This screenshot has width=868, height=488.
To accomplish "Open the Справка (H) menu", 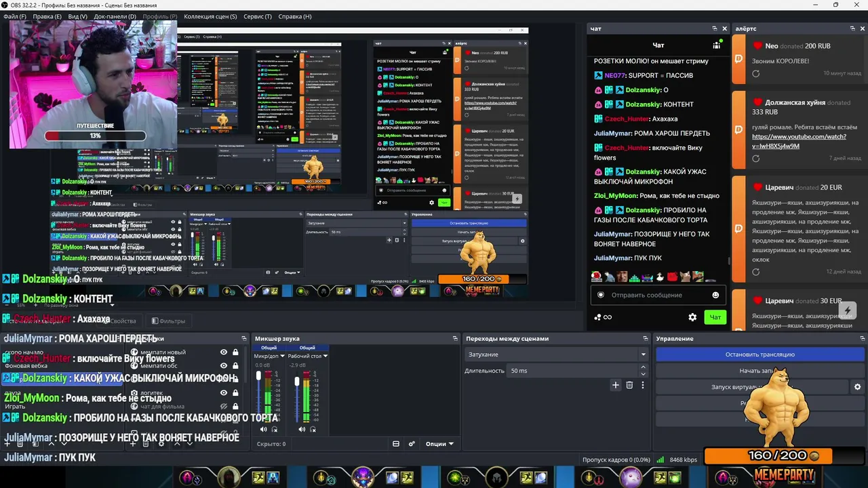I will click(295, 16).
